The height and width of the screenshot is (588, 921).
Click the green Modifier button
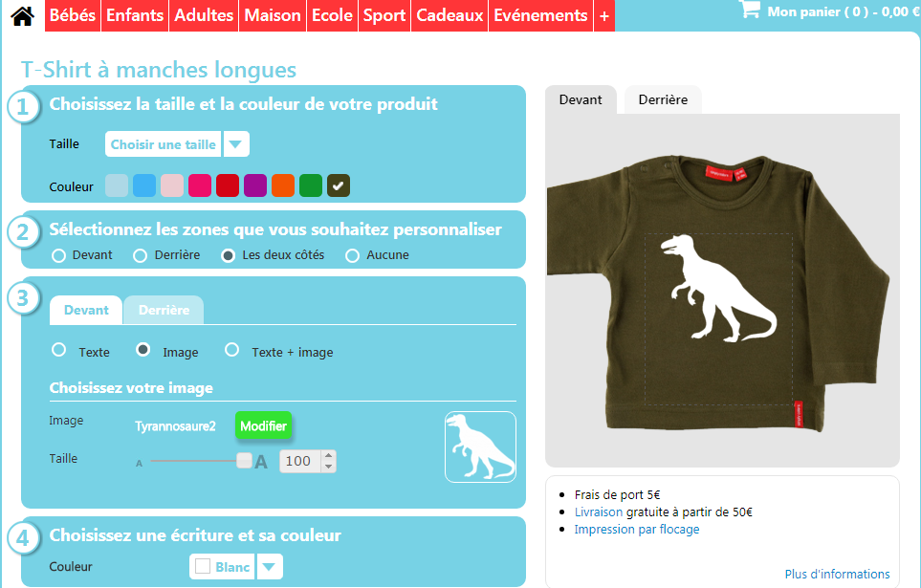click(263, 425)
